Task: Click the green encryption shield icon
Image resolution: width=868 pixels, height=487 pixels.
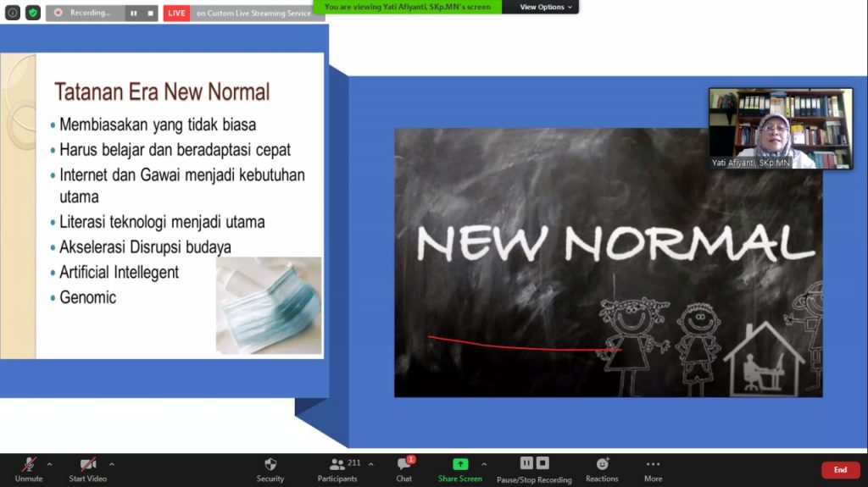Action: 33,13
